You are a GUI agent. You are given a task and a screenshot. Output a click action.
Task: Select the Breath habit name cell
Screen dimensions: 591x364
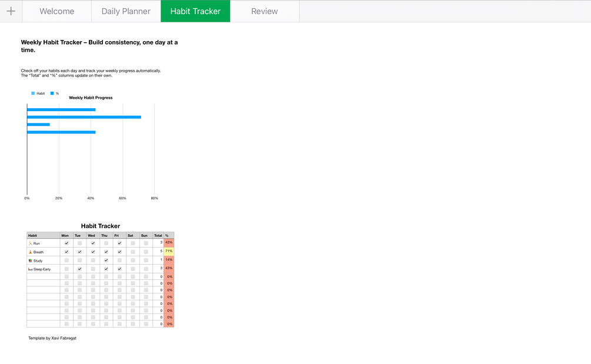[44, 252]
